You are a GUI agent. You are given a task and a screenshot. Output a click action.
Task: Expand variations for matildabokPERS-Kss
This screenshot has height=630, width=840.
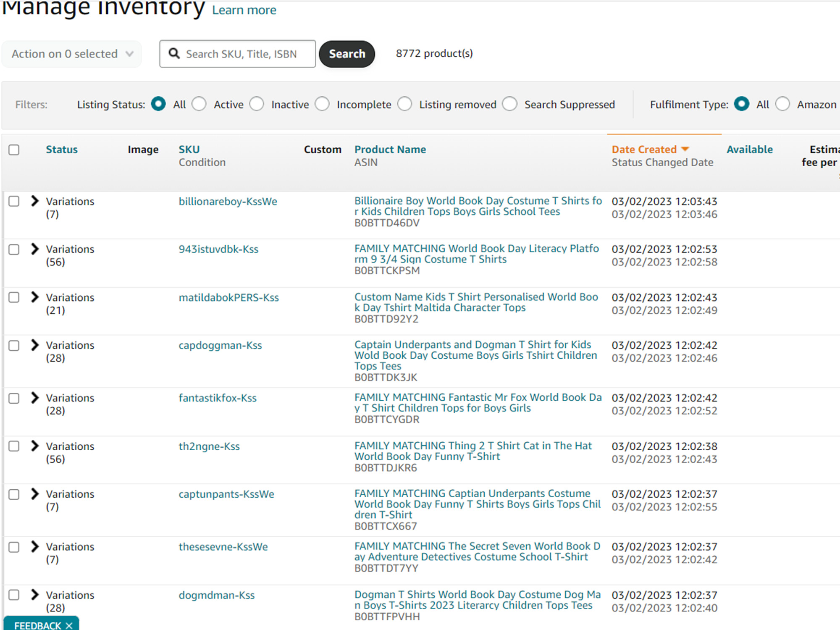[35, 297]
